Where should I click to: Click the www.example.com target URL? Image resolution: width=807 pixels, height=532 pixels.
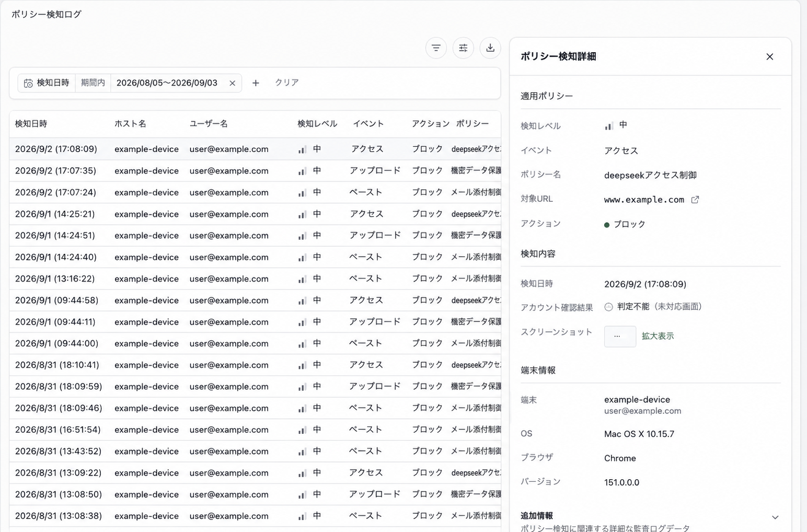(x=644, y=200)
